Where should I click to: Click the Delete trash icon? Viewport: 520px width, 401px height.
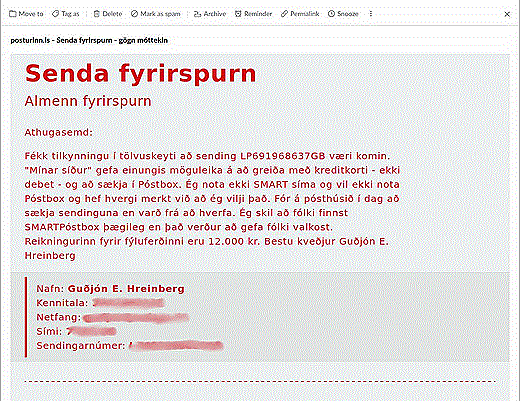pos(96,14)
